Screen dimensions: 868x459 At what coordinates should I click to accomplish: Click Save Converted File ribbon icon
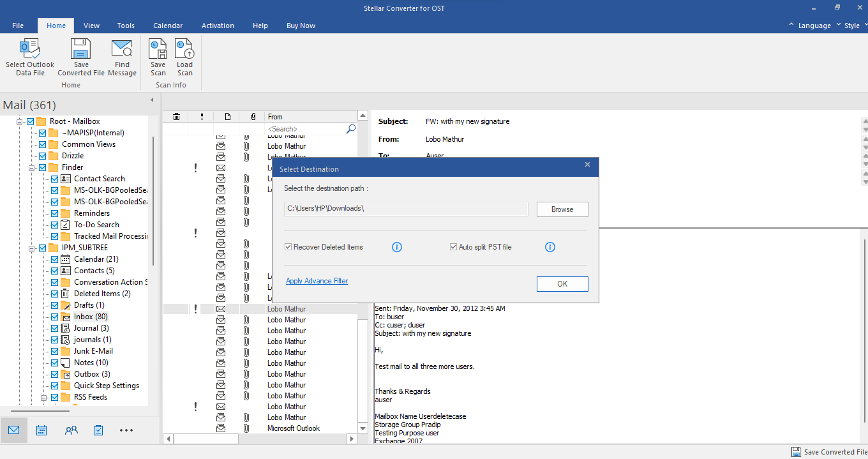[x=81, y=49]
